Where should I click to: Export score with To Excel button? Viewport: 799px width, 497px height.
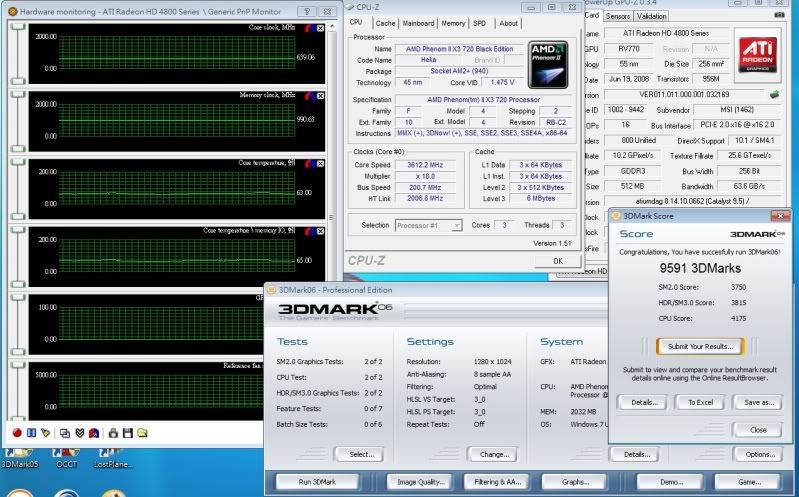click(700, 402)
